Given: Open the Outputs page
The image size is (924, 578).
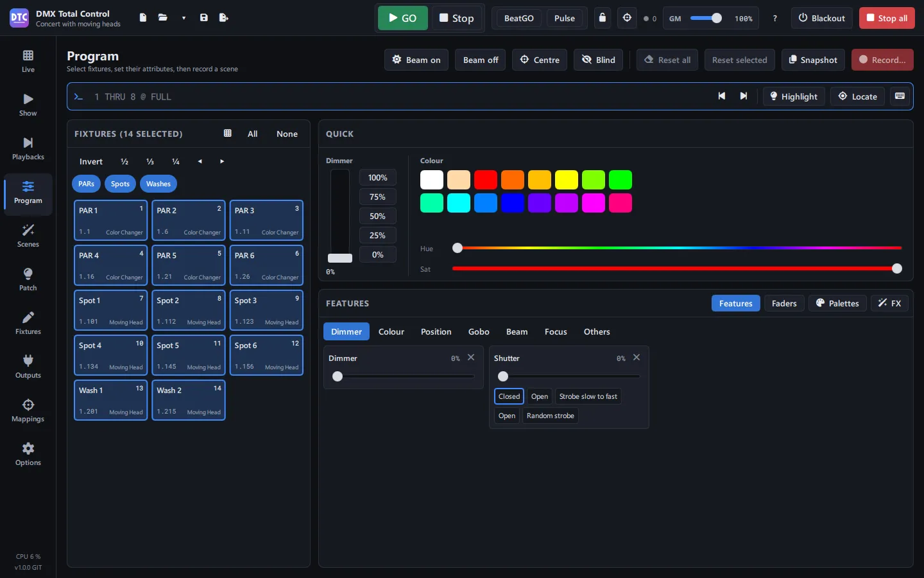Looking at the screenshot, I should (28, 367).
